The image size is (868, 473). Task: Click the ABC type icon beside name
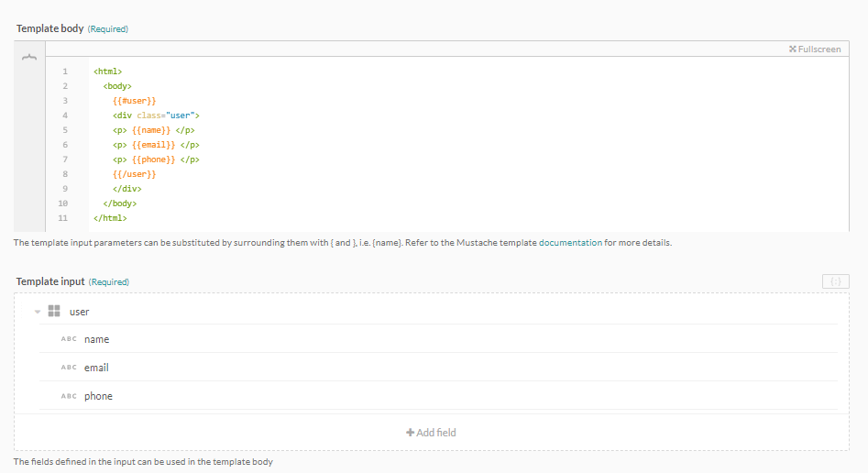pyautogui.click(x=69, y=339)
